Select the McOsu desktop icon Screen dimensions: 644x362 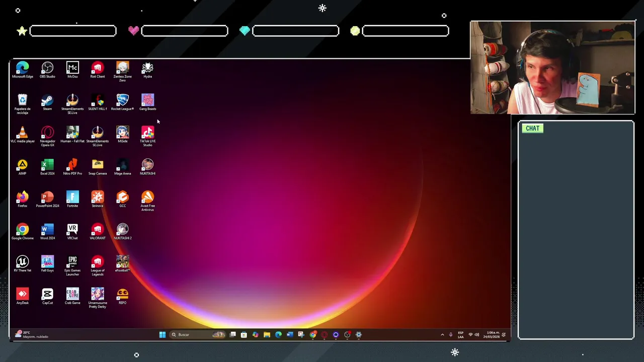(x=72, y=70)
